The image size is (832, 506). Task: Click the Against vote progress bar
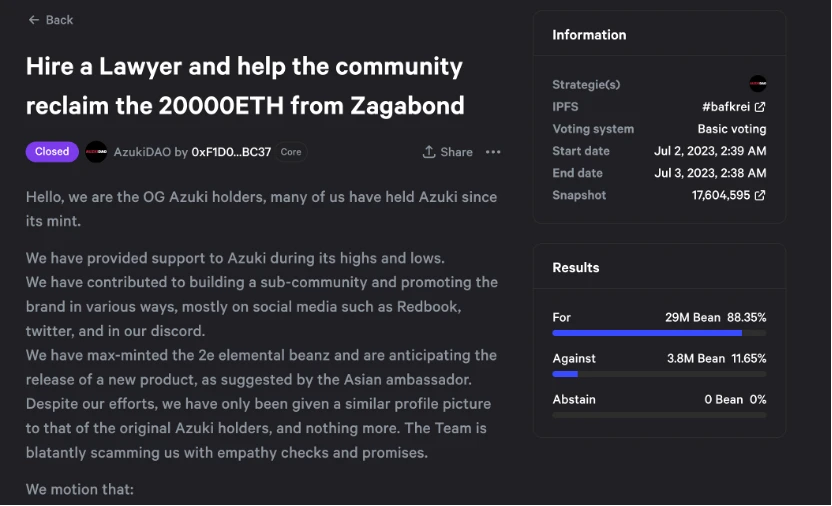tap(659, 374)
